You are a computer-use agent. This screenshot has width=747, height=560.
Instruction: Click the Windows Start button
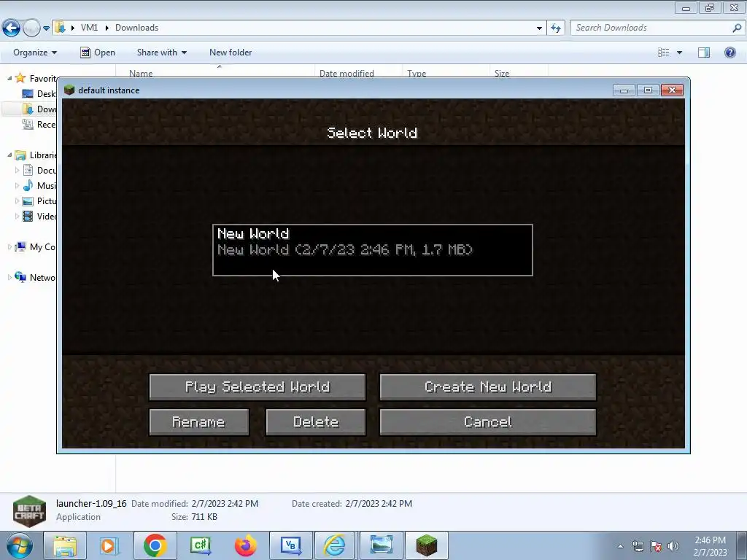[x=19, y=545]
